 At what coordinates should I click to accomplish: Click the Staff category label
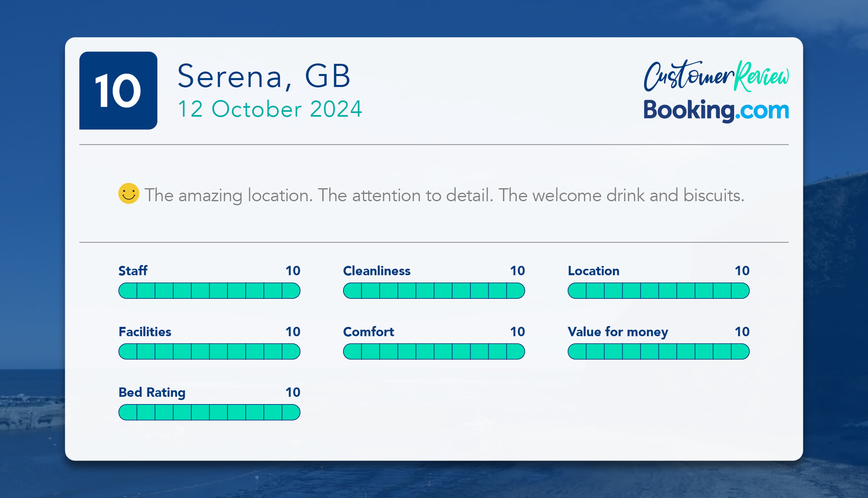point(133,271)
